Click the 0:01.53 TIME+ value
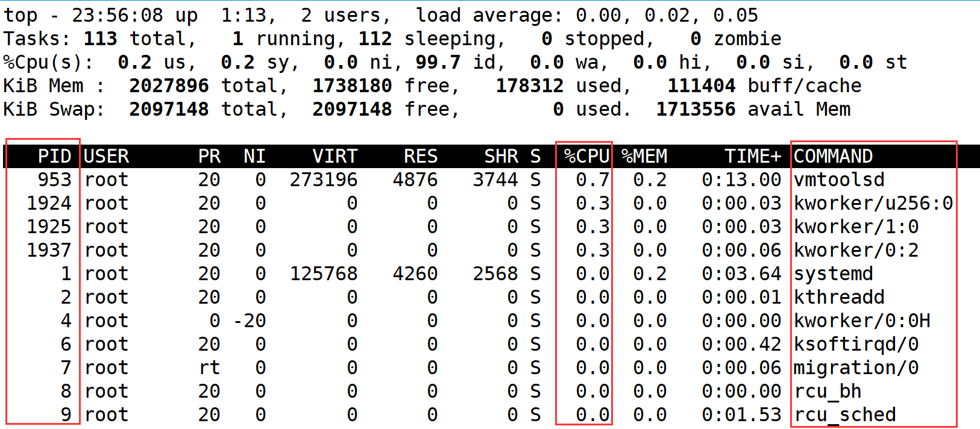This screenshot has height=429, width=980. click(x=741, y=415)
